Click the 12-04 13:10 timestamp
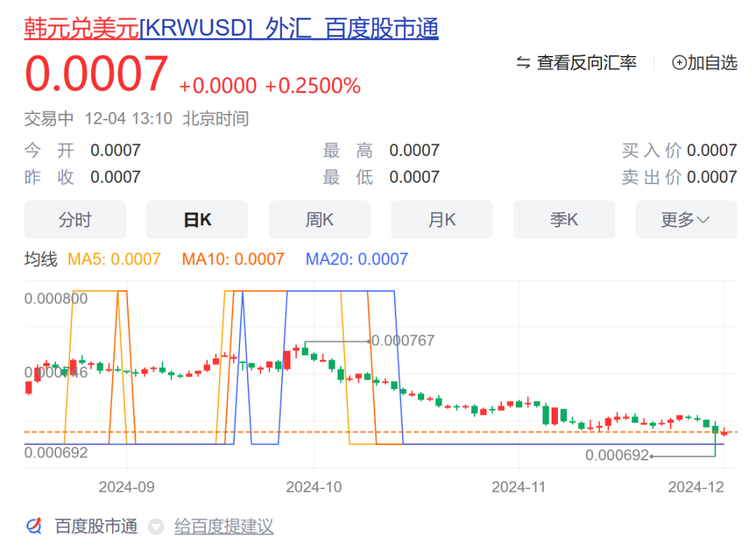 coord(128,118)
